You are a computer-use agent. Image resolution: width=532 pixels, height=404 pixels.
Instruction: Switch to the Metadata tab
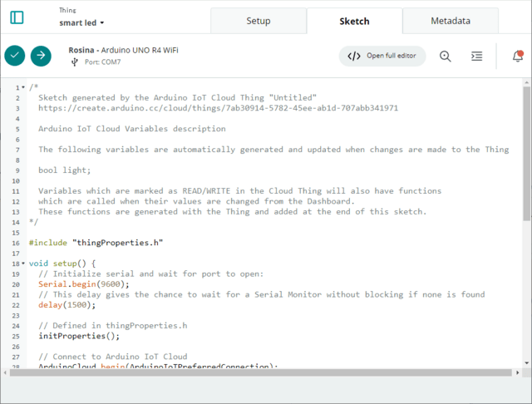[x=450, y=21]
